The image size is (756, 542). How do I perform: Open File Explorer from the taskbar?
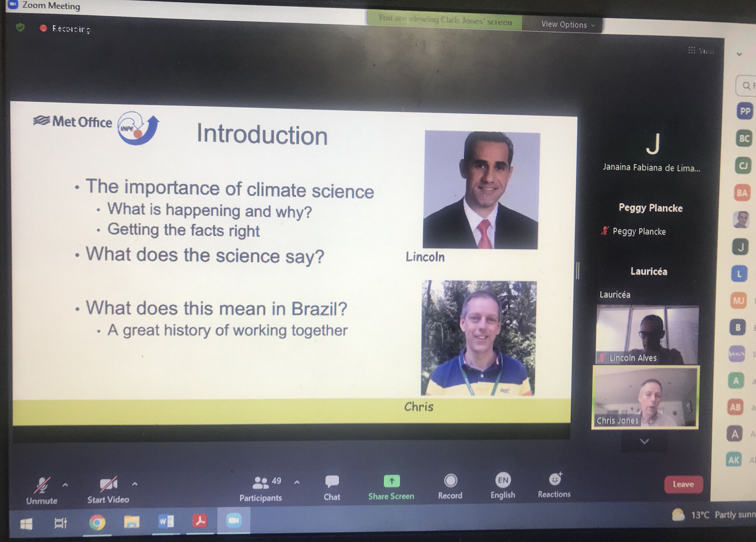tap(131, 522)
